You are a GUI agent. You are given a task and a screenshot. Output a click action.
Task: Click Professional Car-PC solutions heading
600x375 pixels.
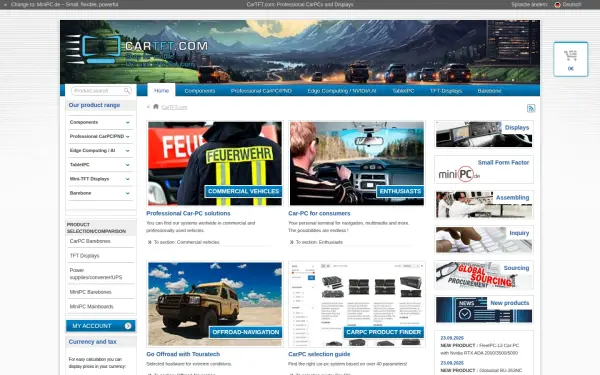coord(188,213)
